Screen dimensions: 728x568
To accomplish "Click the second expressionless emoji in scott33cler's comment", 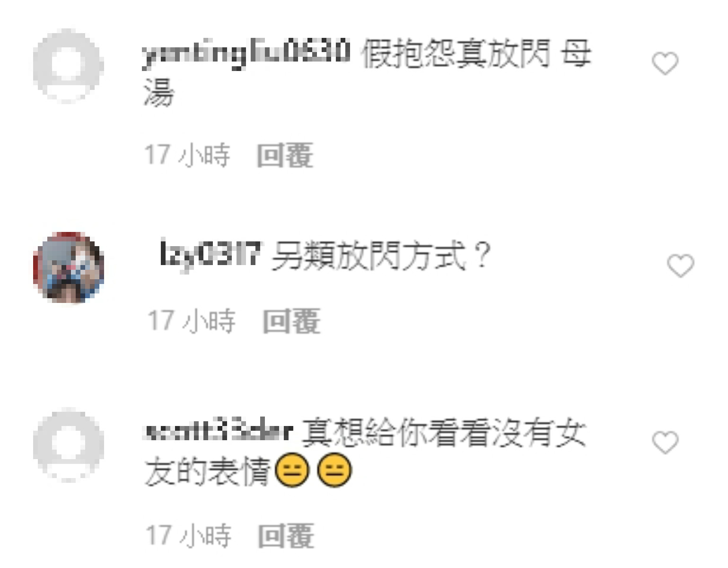I will tap(334, 471).
